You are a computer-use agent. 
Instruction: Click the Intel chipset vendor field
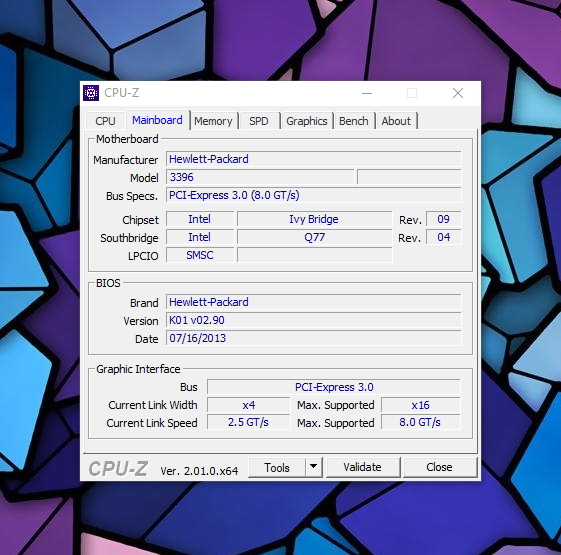[200, 219]
